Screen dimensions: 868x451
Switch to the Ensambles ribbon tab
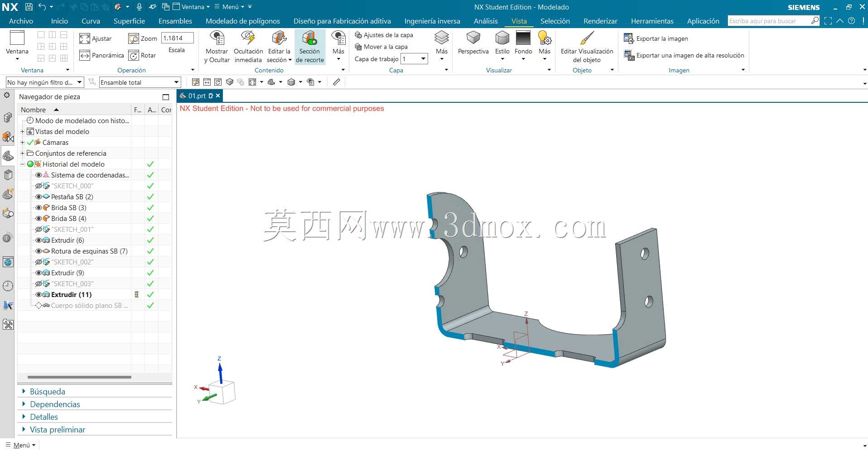[175, 21]
